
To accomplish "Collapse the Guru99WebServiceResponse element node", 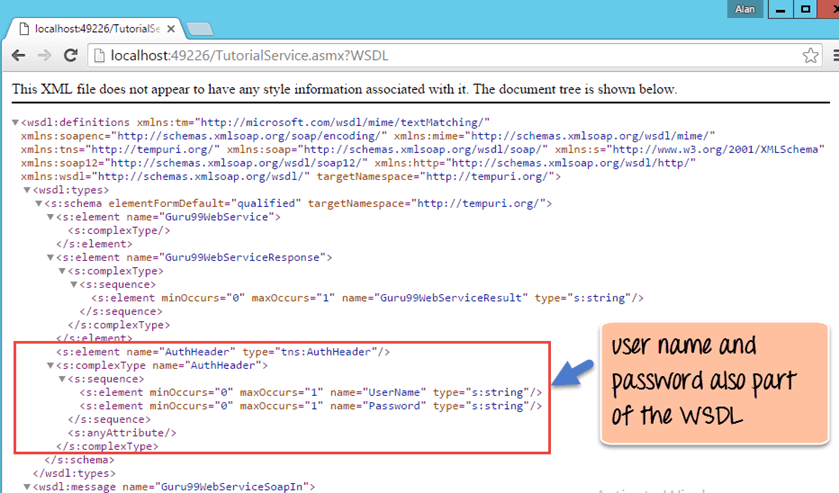I will tap(51, 257).
